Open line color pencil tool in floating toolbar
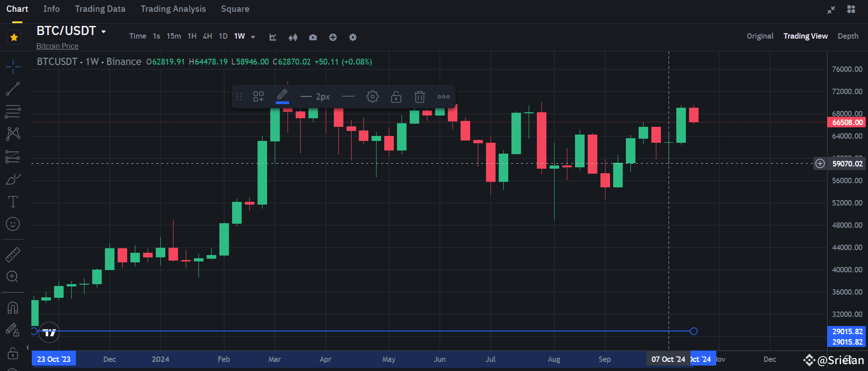The width and height of the screenshot is (868, 371). coord(282,95)
